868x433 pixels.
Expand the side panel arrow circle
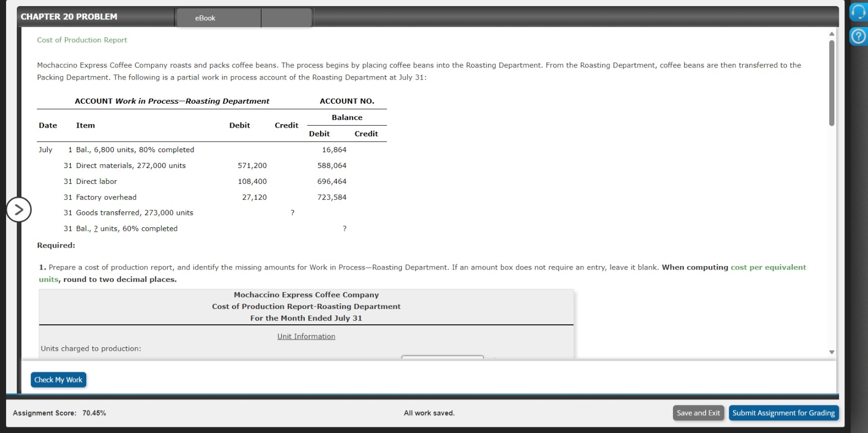pos(19,209)
